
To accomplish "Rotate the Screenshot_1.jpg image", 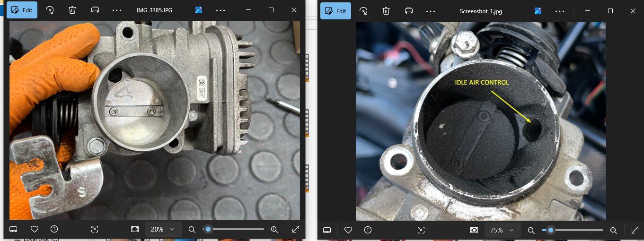I will [363, 11].
